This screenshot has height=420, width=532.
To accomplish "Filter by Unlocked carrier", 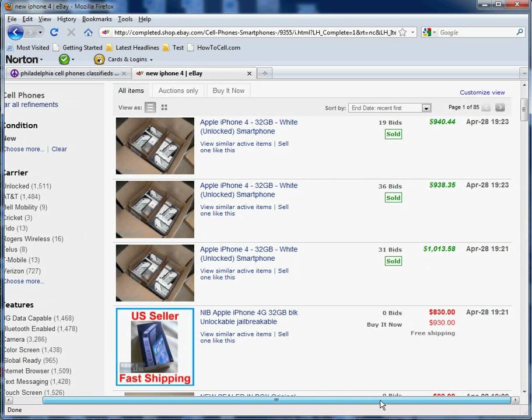I will coord(28,186).
